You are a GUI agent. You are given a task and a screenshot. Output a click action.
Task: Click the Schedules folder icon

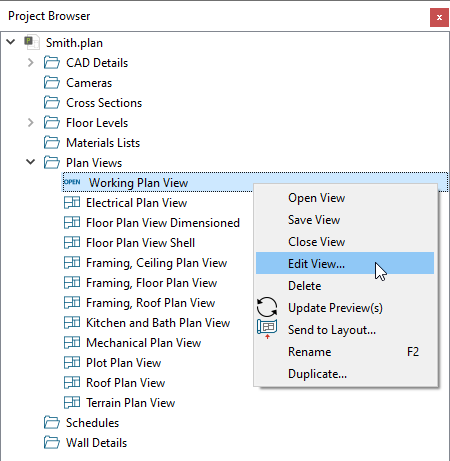(x=52, y=423)
